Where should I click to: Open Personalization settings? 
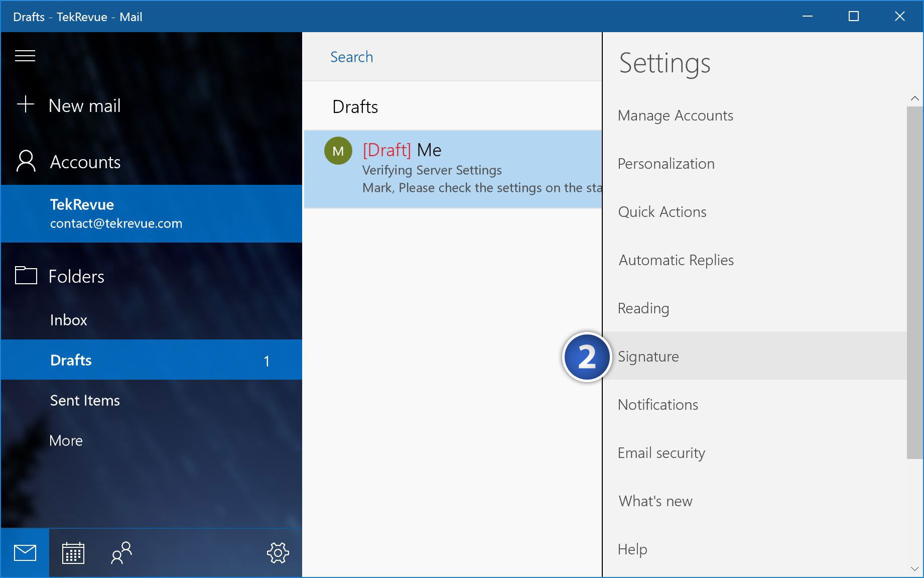[755, 164]
